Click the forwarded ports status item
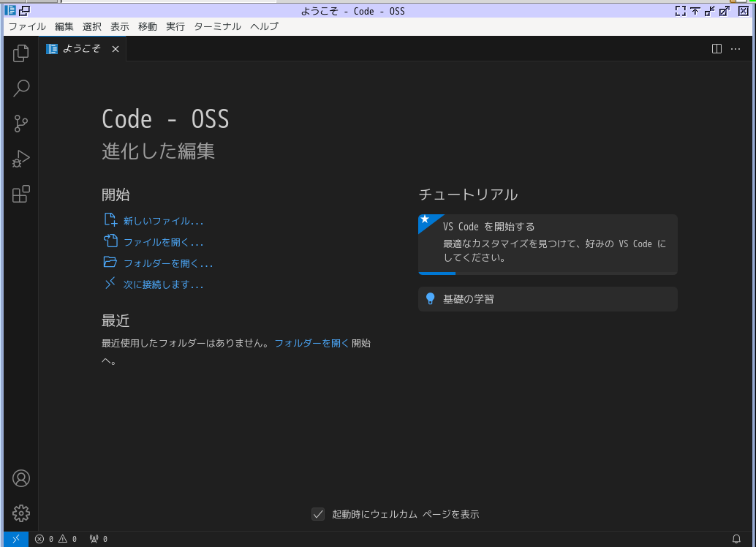 coord(99,539)
